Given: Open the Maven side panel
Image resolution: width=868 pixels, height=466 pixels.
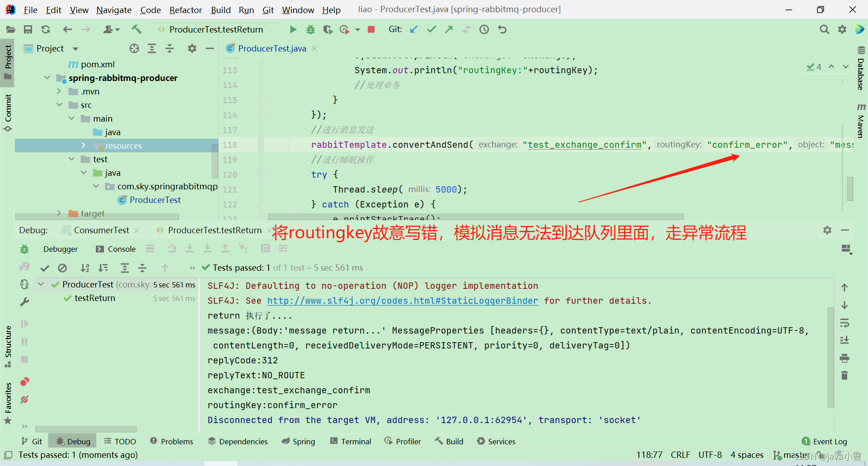Looking at the screenshot, I should click(861, 120).
